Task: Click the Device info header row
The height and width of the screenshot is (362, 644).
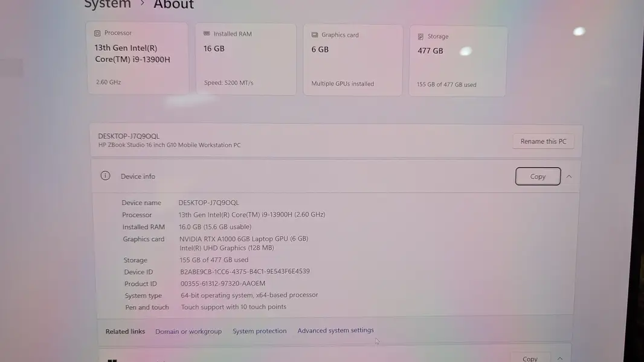Action: click(x=335, y=176)
